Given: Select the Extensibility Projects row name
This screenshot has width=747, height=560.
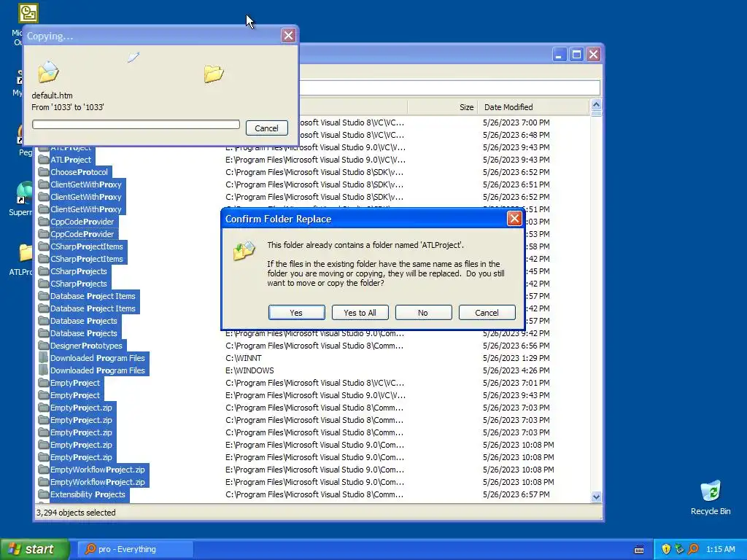Looking at the screenshot, I should [88, 494].
